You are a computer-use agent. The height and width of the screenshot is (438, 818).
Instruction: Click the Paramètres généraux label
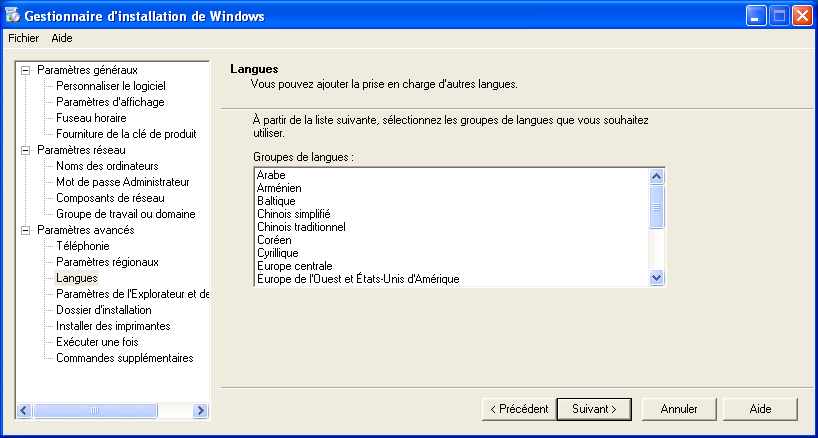click(88, 70)
